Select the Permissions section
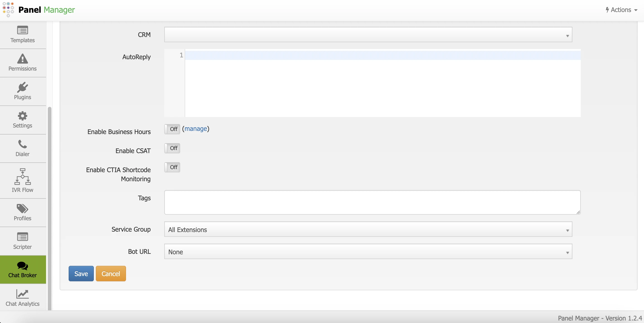Viewport: 644px width, 323px height. point(22,63)
